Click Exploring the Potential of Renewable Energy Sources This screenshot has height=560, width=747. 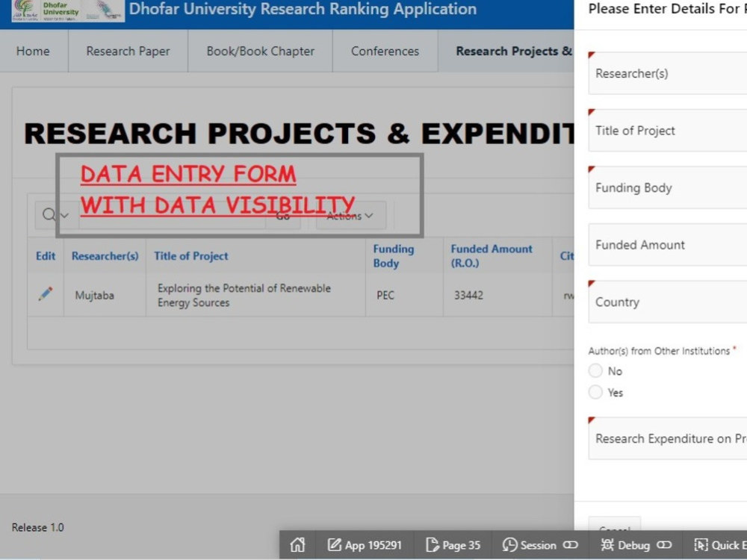click(244, 295)
